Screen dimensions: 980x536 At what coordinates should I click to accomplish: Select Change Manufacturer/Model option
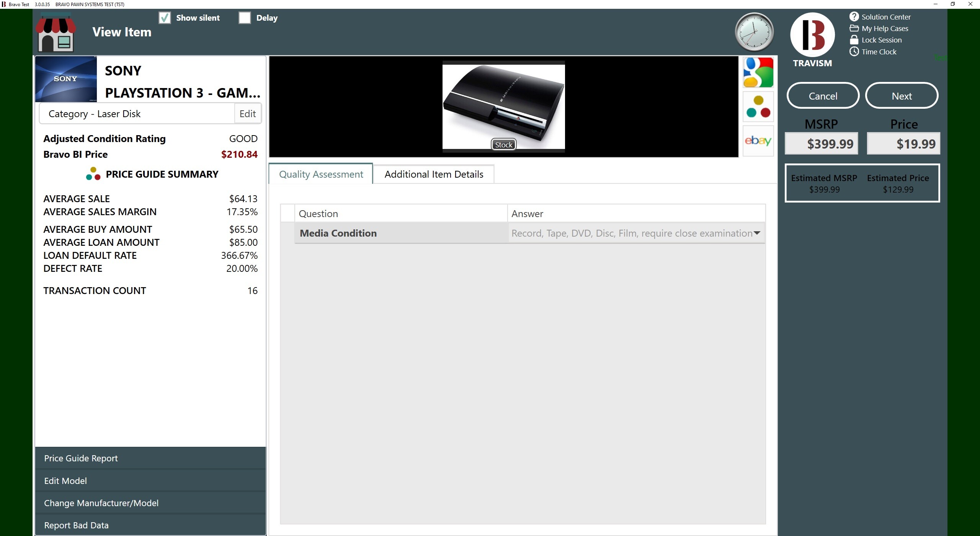pyautogui.click(x=150, y=503)
